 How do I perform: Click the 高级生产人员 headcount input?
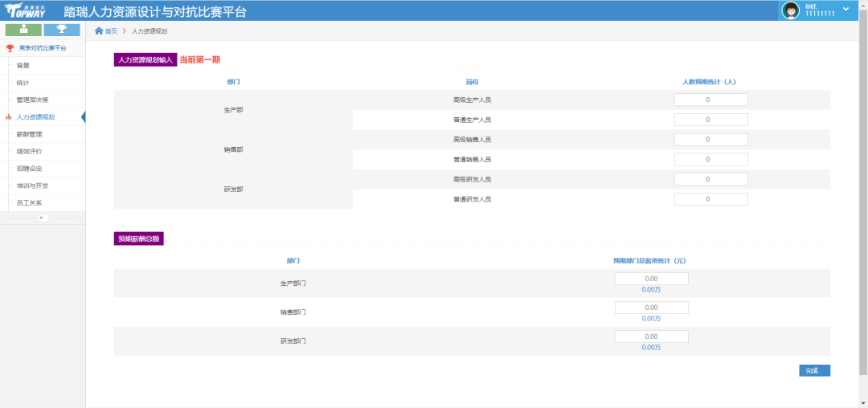[x=710, y=100]
